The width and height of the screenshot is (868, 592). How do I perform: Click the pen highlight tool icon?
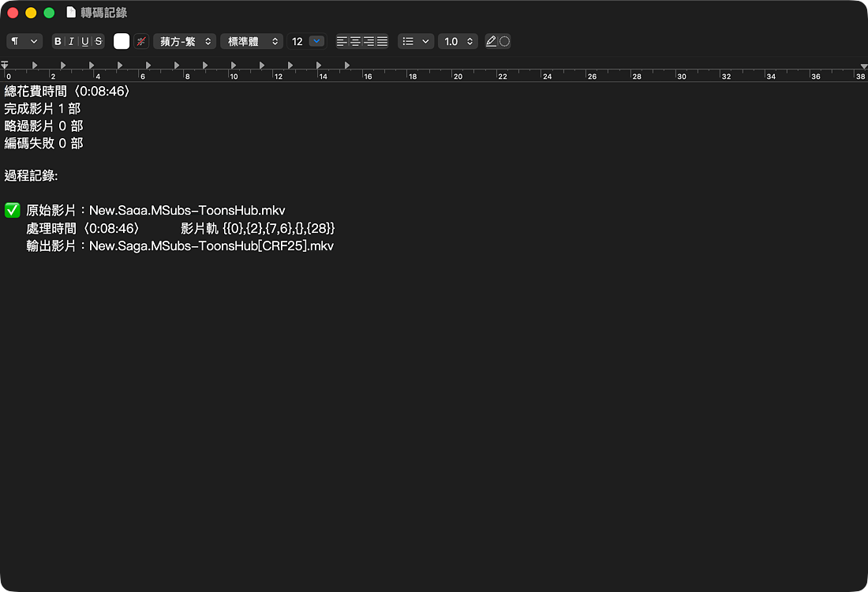tap(492, 41)
